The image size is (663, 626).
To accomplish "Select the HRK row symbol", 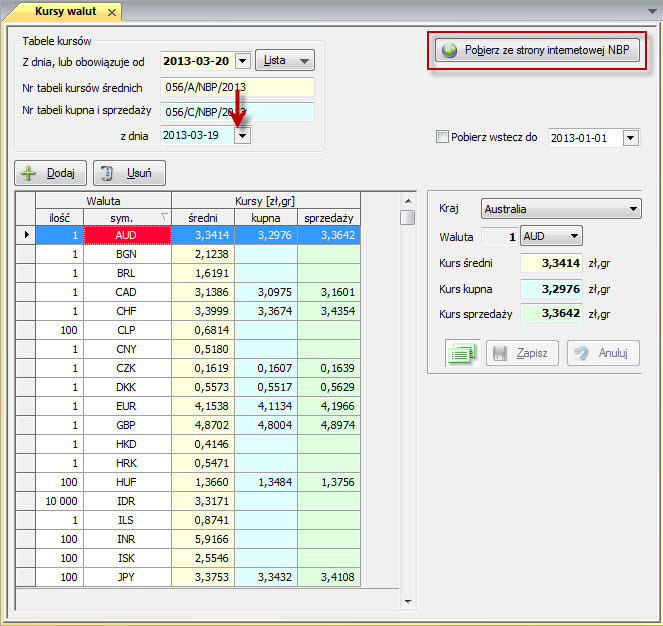I will [128, 463].
